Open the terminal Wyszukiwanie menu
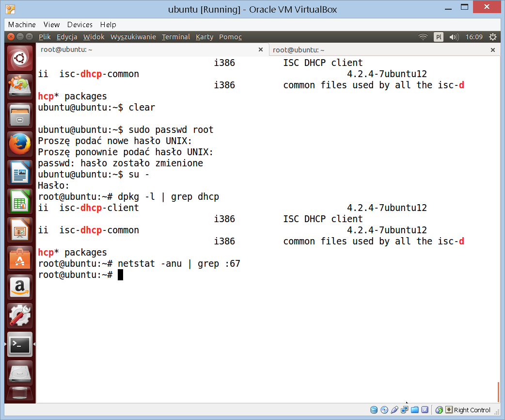Image resolution: width=505 pixels, height=420 pixels. 133,37
